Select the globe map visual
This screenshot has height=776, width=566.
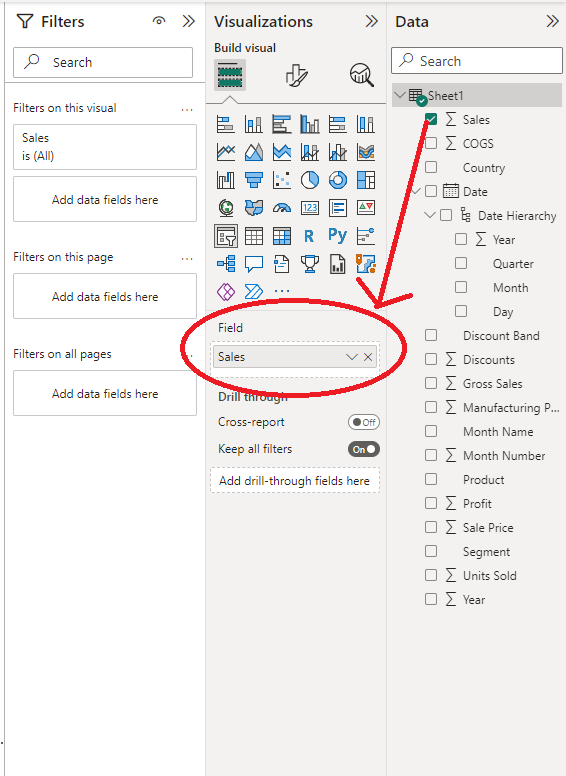226,208
